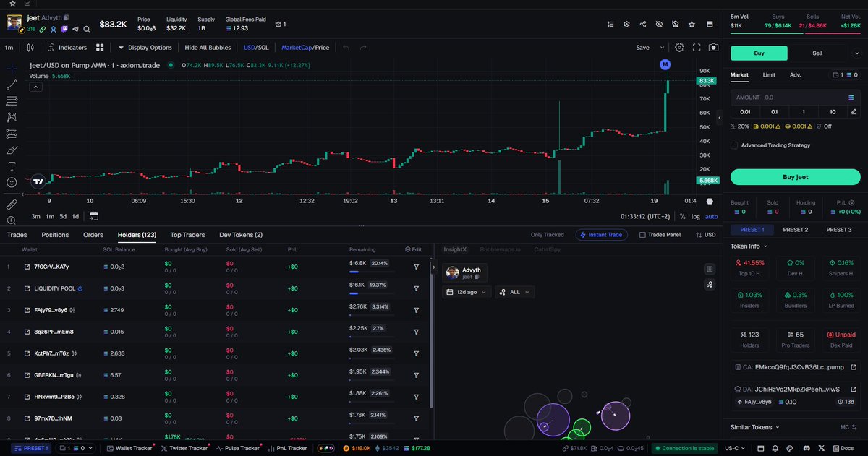Viewport: 868px width, 456px height.
Task: Collapse the right panel using chart-edge arrow
Action: tap(720, 117)
